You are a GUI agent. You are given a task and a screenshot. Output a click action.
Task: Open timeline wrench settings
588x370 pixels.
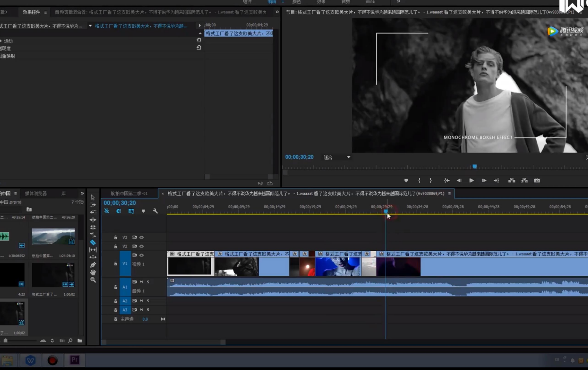pos(155,211)
